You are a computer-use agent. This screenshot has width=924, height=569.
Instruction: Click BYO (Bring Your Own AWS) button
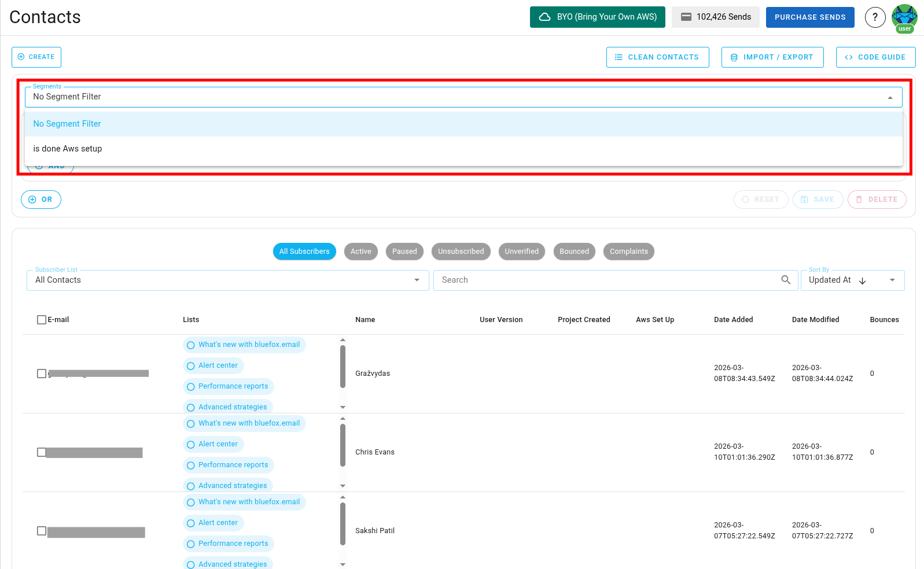click(598, 17)
